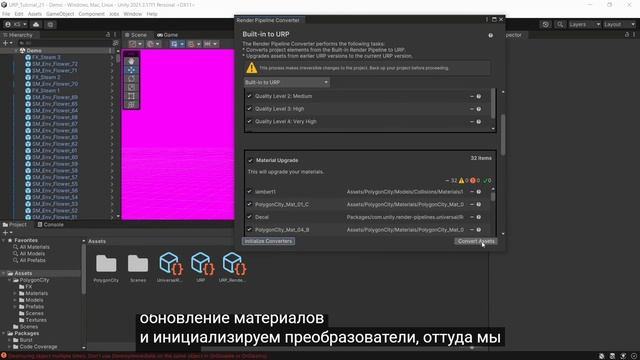Select the Rect tool in Scene overlay
The height and width of the screenshot is (360, 640).
click(x=131, y=96)
